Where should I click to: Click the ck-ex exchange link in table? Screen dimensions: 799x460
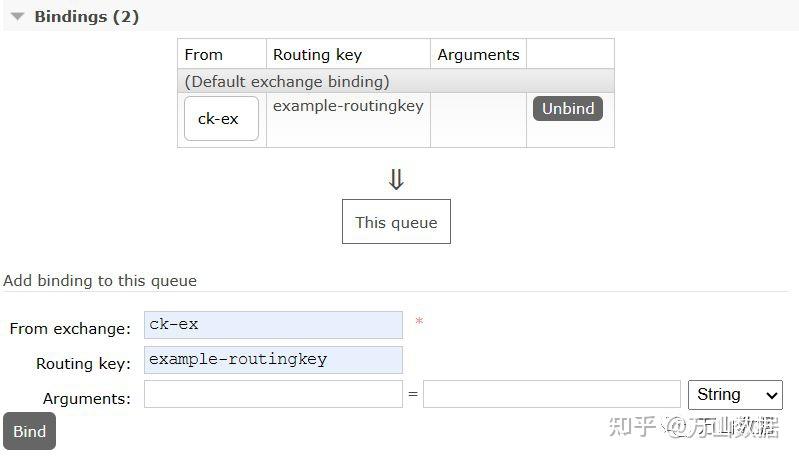coord(221,119)
